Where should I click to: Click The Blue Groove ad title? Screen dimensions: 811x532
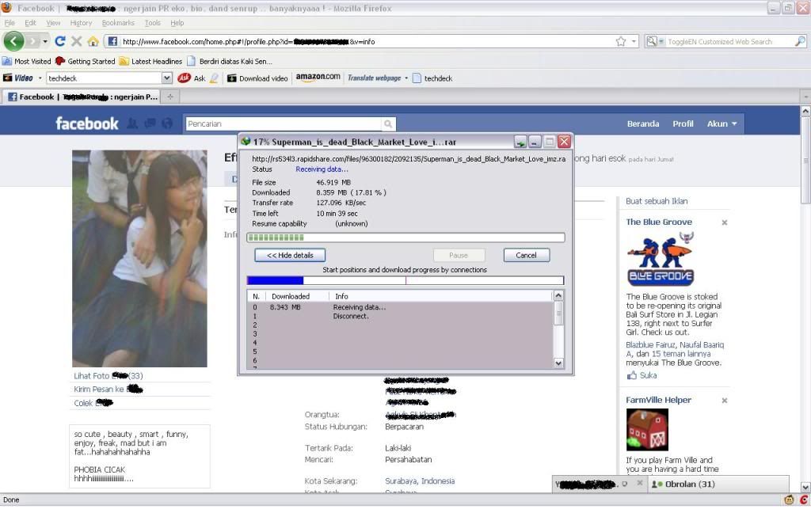pos(658,222)
